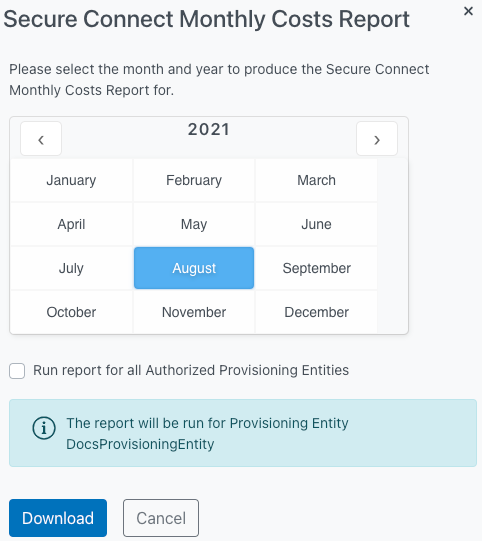Pick December as the report month
The image size is (482, 541).
click(x=316, y=312)
